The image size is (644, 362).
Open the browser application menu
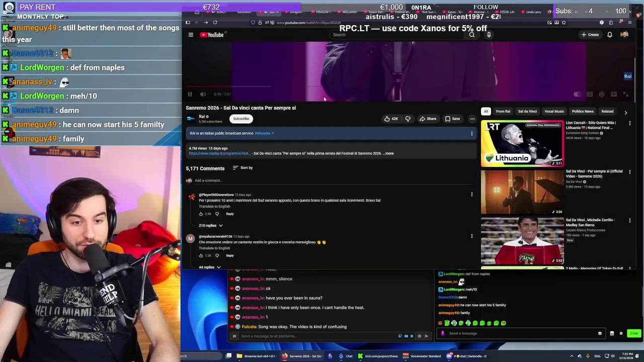[629, 22]
